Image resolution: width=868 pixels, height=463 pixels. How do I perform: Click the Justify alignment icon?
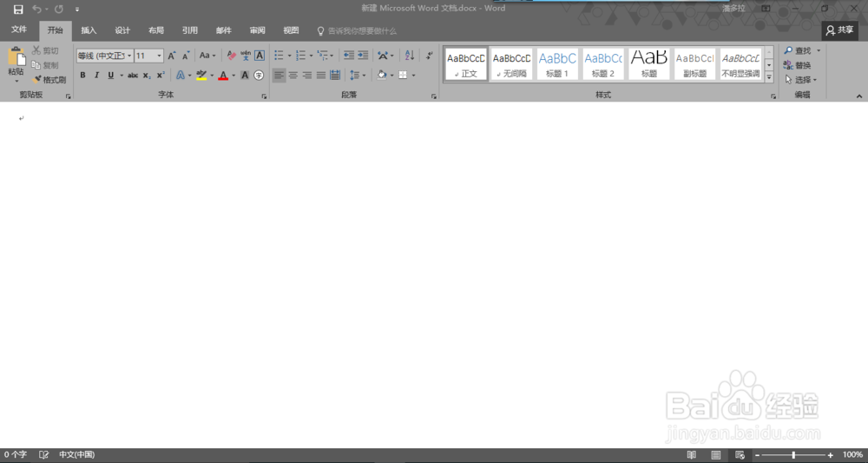click(321, 75)
